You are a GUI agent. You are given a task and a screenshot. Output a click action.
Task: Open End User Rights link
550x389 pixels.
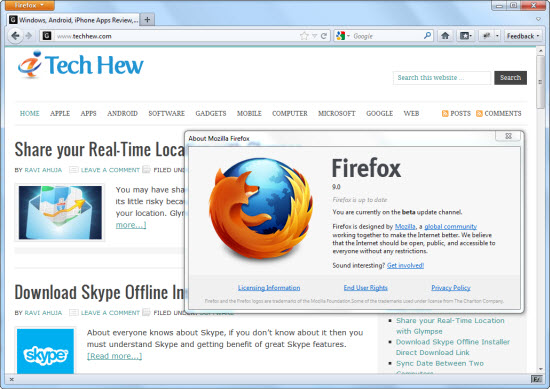tap(365, 288)
